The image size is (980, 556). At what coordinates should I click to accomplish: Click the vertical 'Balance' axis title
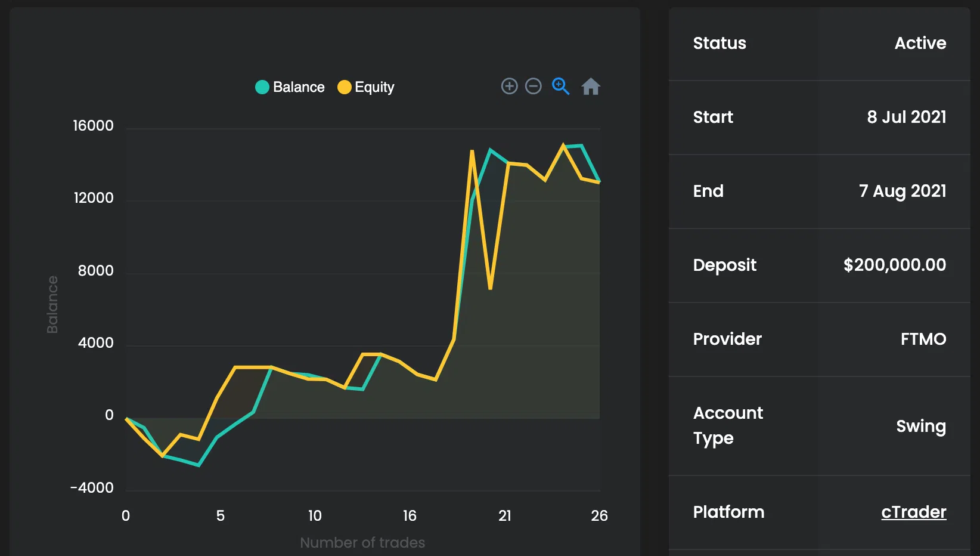tap(52, 304)
